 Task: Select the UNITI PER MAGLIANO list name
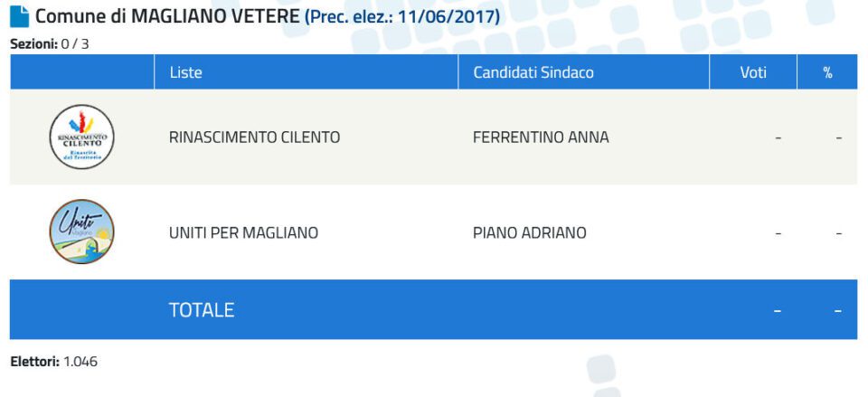243,233
